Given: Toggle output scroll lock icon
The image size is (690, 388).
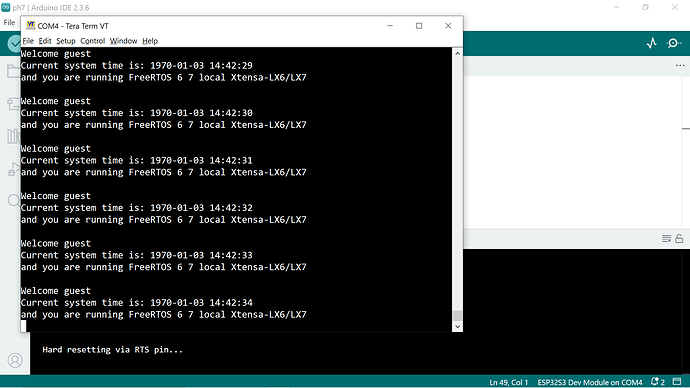Looking at the screenshot, I should 679,238.
